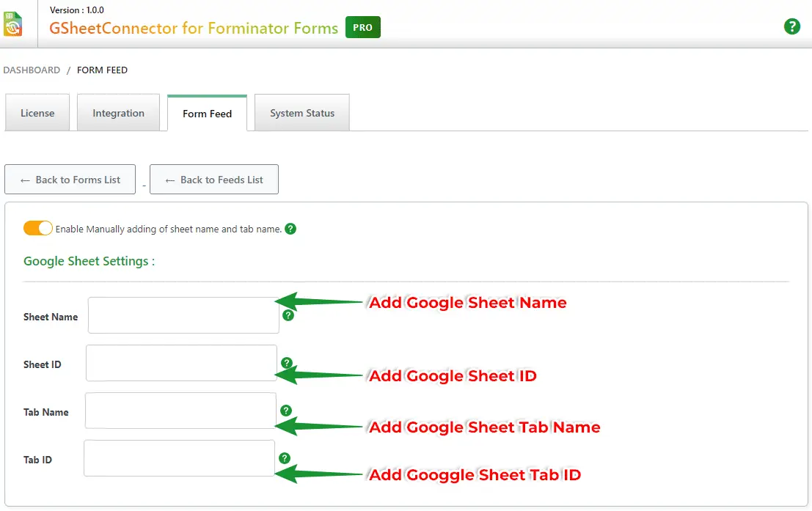This screenshot has width=812, height=511.
Task: Click into the Sheet ID text box
Action: click(x=181, y=363)
